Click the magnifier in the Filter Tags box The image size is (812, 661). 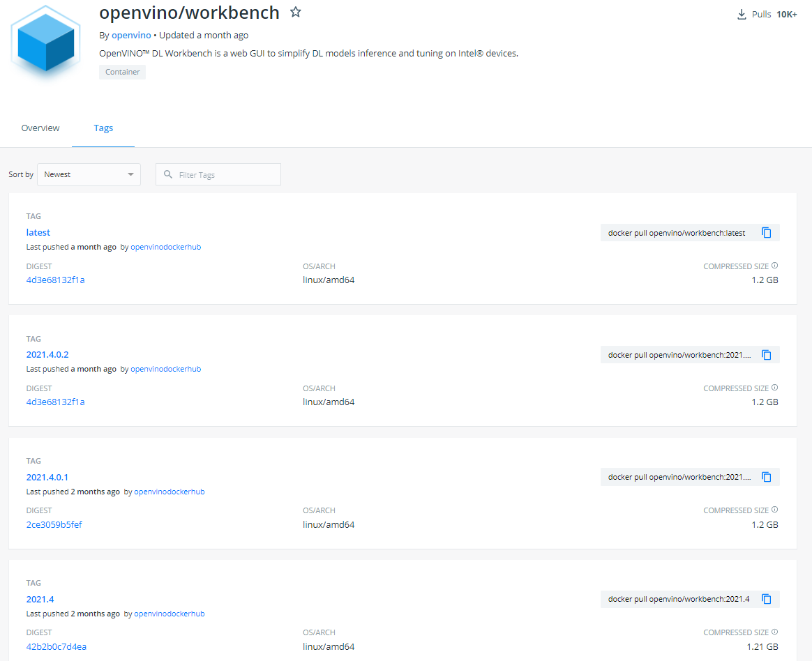(x=167, y=174)
